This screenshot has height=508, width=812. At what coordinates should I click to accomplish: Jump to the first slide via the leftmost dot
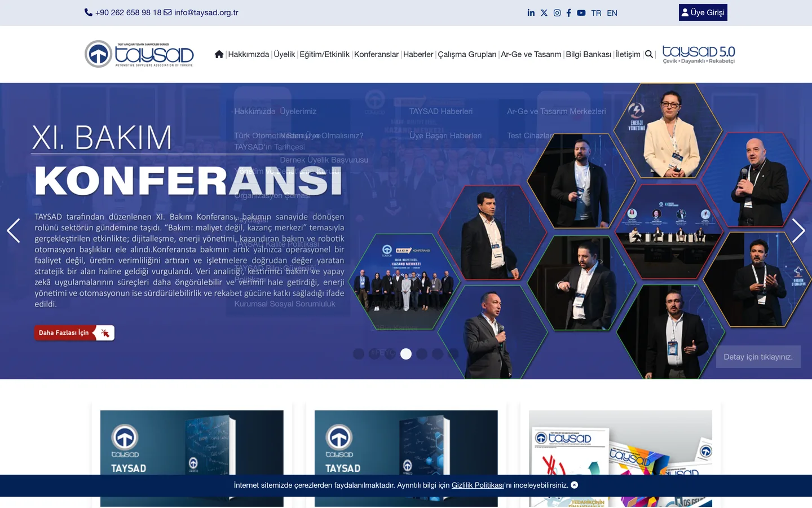click(x=359, y=354)
